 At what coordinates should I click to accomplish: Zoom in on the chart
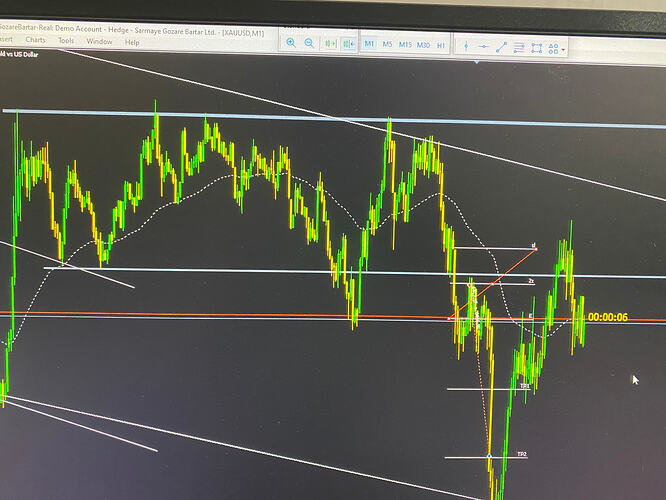[x=291, y=42]
